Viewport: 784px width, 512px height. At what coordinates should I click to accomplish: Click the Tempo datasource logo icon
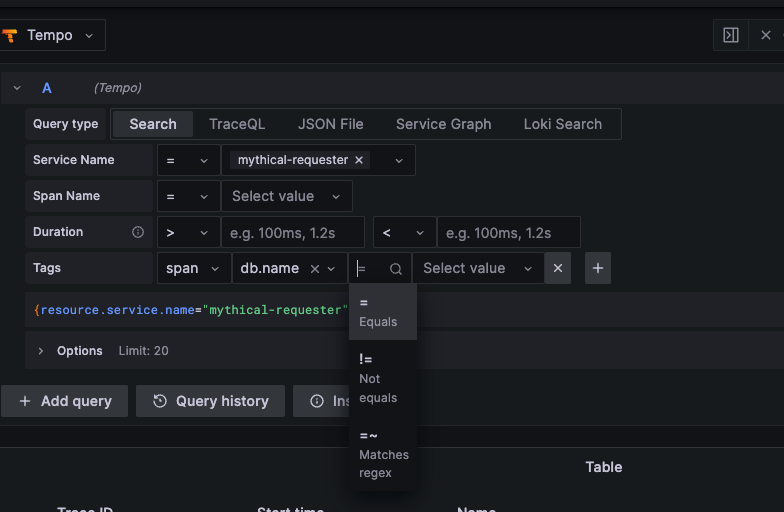pos(11,35)
